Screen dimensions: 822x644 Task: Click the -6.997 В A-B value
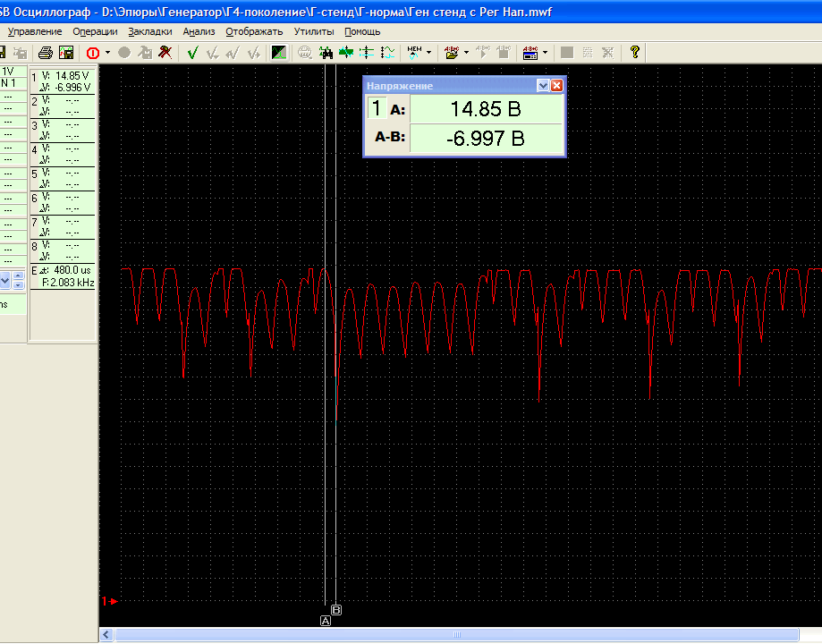pyautogui.click(x=486, y=139)
